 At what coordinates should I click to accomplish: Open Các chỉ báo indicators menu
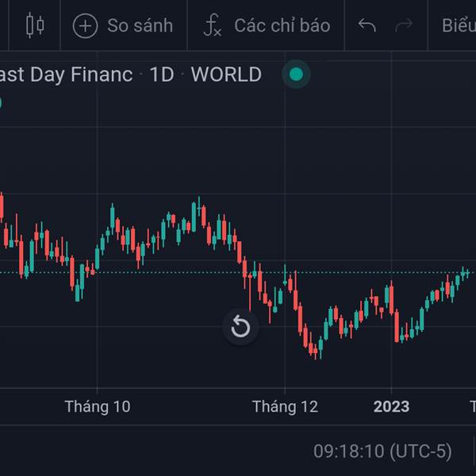(x=267, y=25)
